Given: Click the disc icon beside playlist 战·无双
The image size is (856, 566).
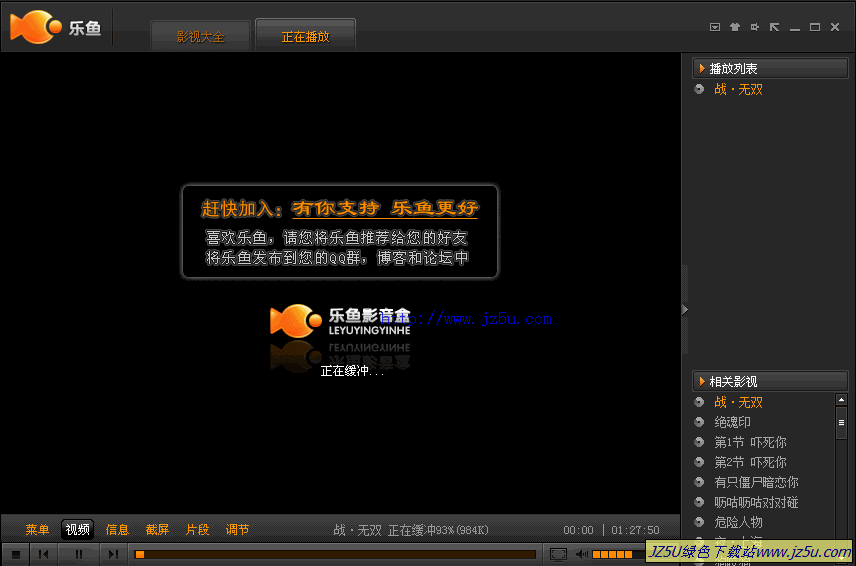Looking at the screenshot, I should point(699,89).
